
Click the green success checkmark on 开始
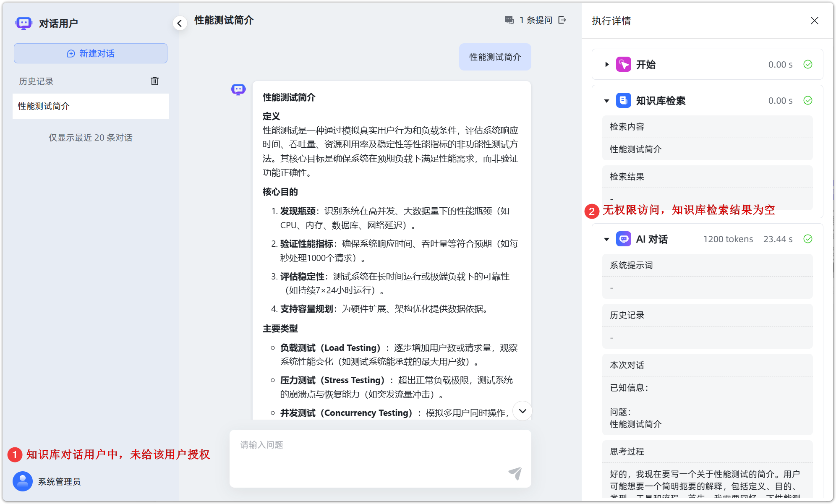[807, 64]
